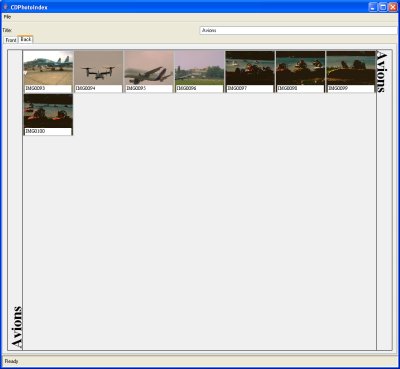The height and width of the screenshot is (369, 400).
Task: Select the fighter jet thumbnail IMG0093
Action: click(x=48, y=68)
